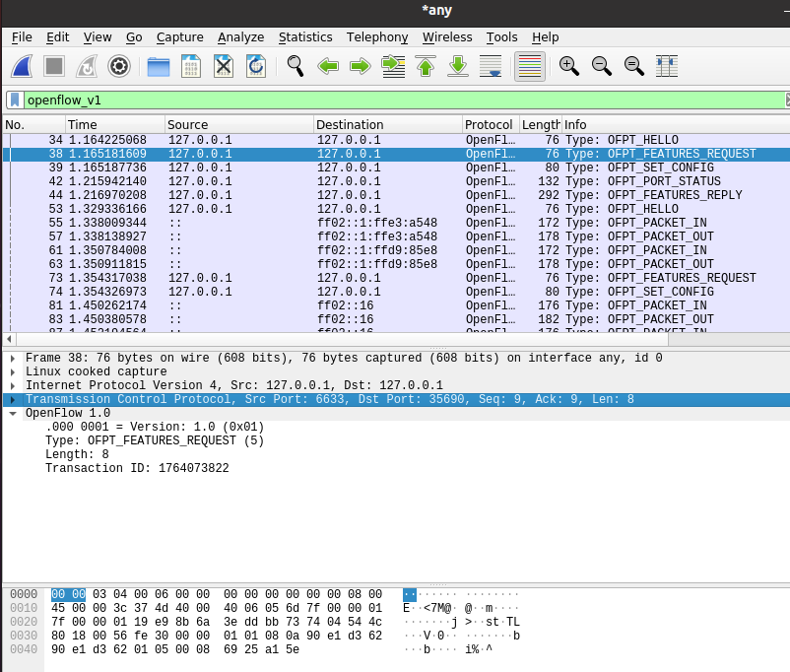Open the Edit menu
This screenshot has width=790, height=672.
point(57,37)
